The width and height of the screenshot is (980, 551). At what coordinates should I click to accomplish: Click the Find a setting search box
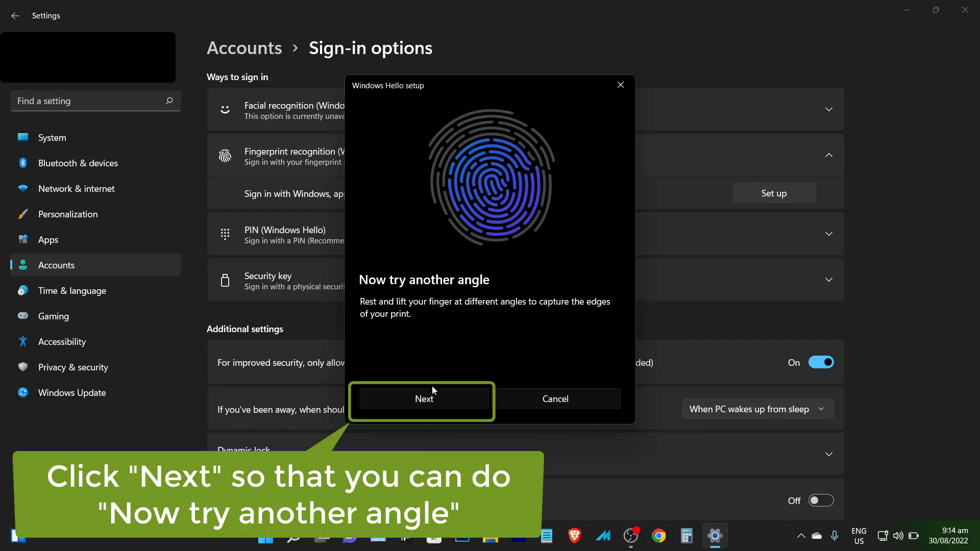point(95,101)
